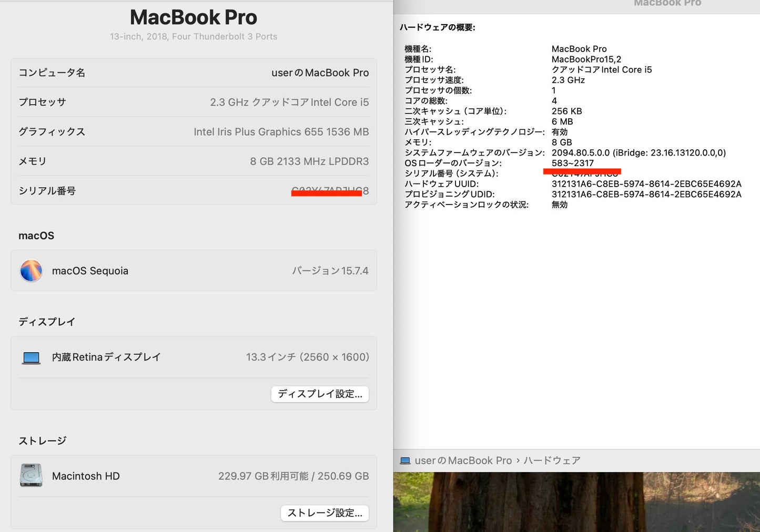760x532 pixels.
Task: Click the 三次キャッシュ: label
Action: pos(434,121)
